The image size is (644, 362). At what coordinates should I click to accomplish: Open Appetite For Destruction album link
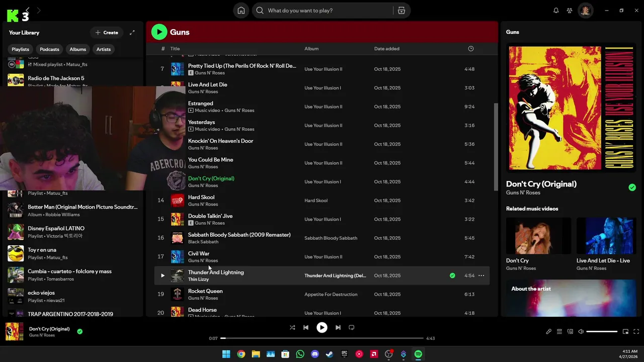(x=331, y=295)
